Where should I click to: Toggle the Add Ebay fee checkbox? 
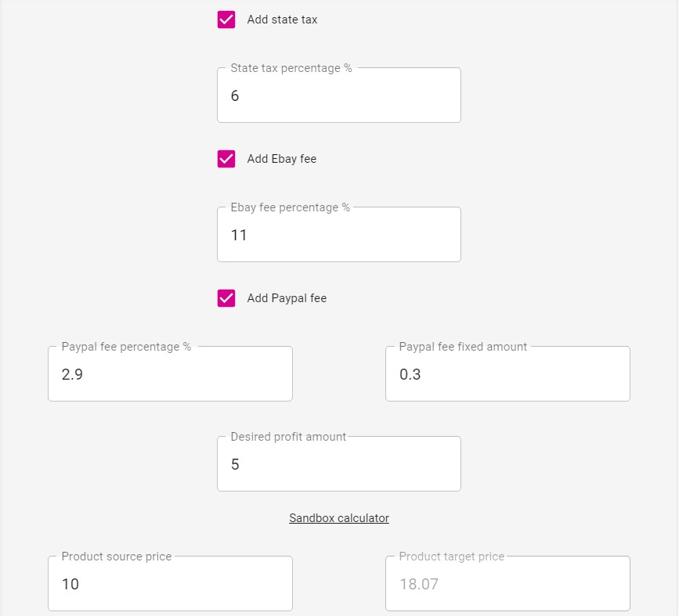[226, 159]
